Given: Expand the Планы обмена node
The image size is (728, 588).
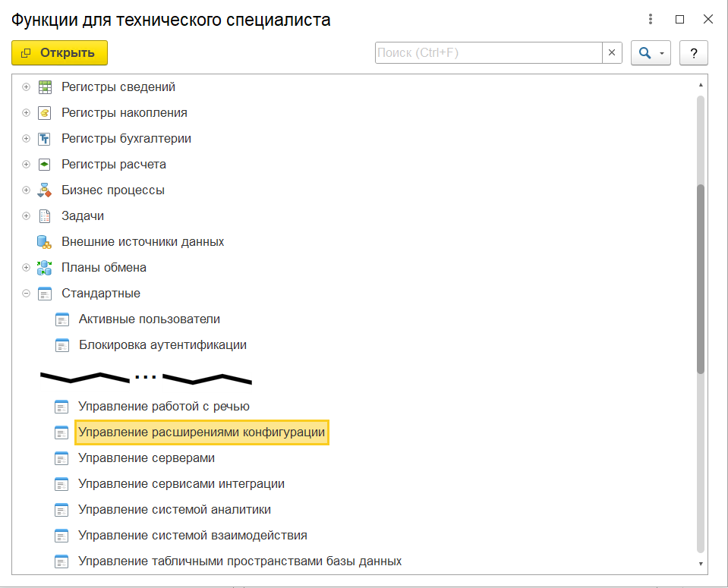Looking at the screenshot, I should [27, 268].
